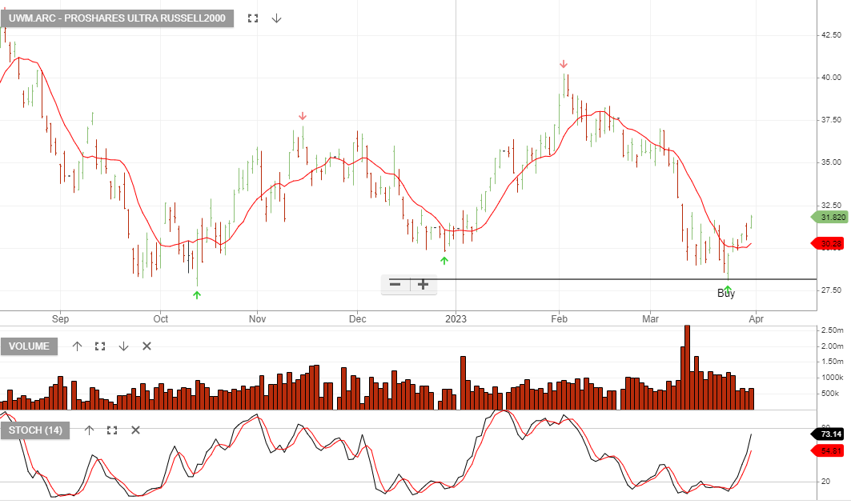This screenshot has height=504, width=851.
Task: Click the green buy arrow near December lows
Action: pyautogui.click(x=444, y=259)
